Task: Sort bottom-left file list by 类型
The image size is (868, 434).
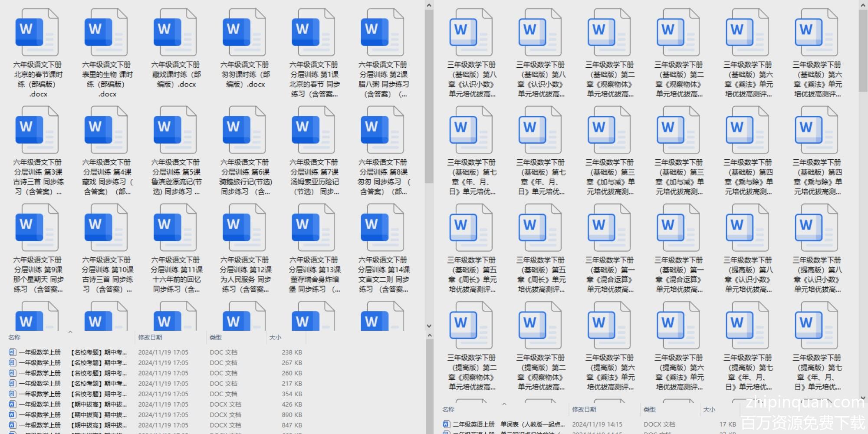Action: [x=216, y=337]
